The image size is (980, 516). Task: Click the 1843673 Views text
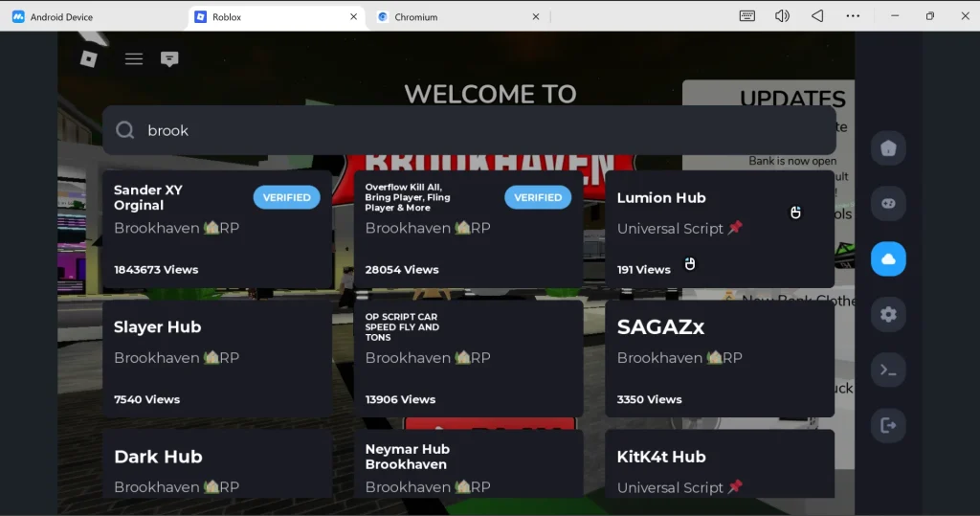coord(156,270)
